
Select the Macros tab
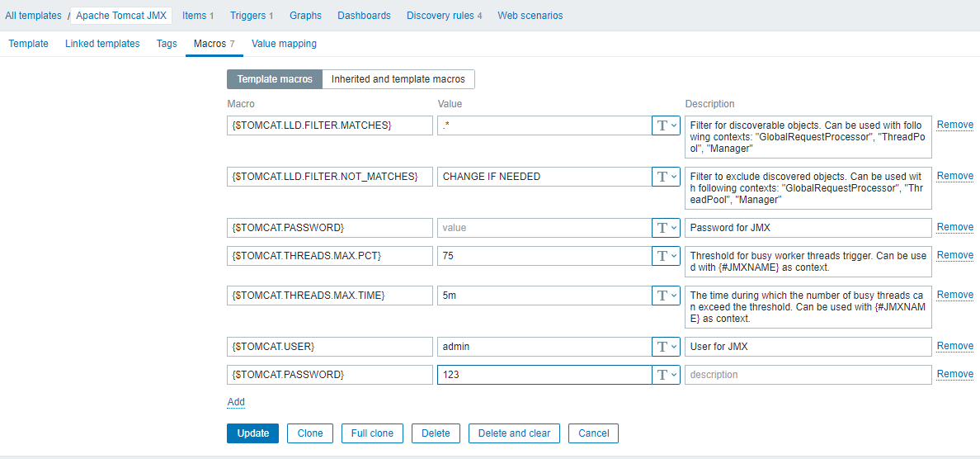214,44
